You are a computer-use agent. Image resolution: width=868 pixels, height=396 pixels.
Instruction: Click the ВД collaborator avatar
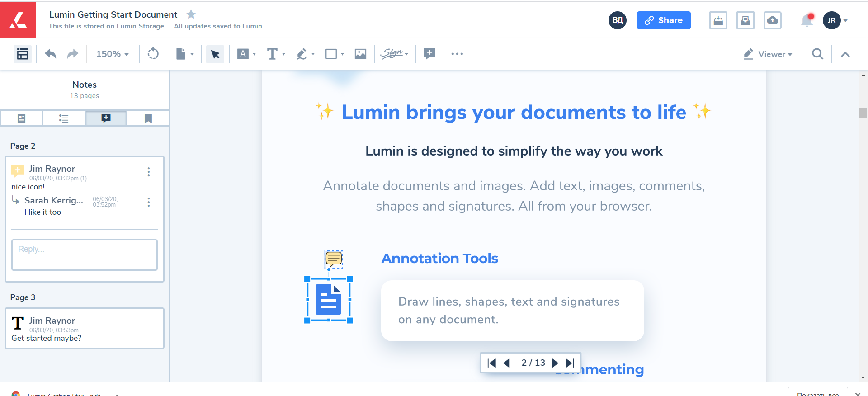618,20
